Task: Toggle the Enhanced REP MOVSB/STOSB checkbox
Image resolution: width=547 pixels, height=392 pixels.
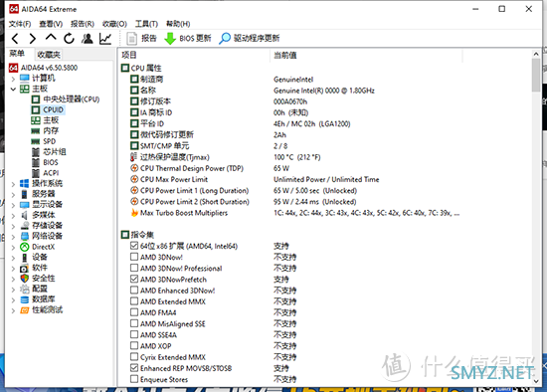Action: click(134, 368)
